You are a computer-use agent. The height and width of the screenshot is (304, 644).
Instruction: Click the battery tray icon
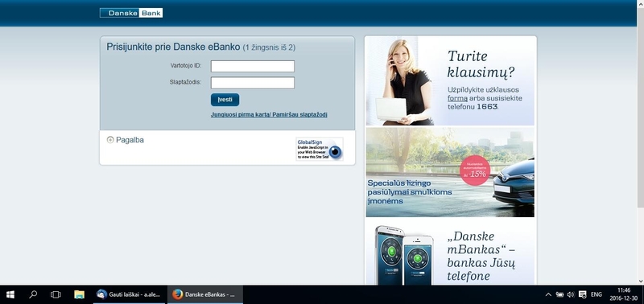(559, 294)
